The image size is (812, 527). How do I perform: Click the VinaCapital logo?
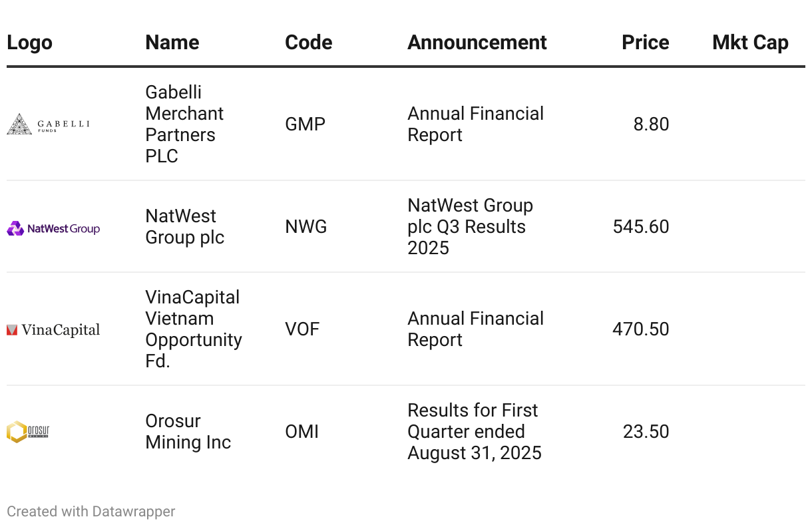(x=53, y=329)
